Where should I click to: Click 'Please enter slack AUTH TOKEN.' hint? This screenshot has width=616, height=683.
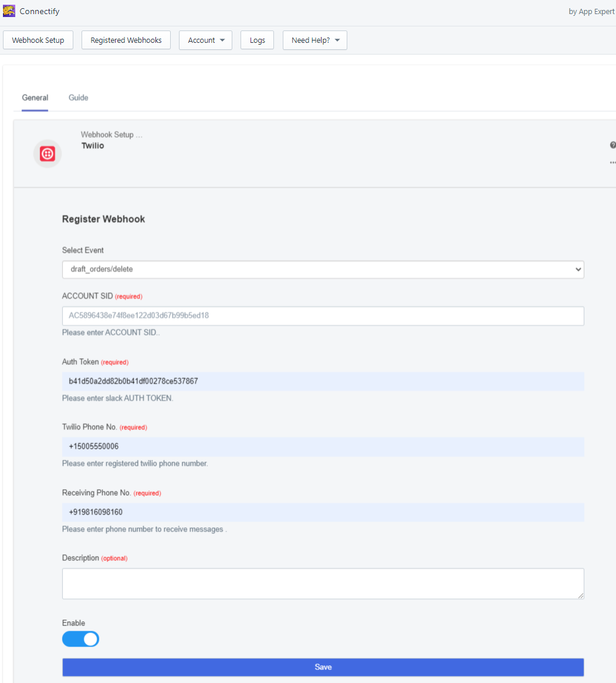tap(117, 398)
